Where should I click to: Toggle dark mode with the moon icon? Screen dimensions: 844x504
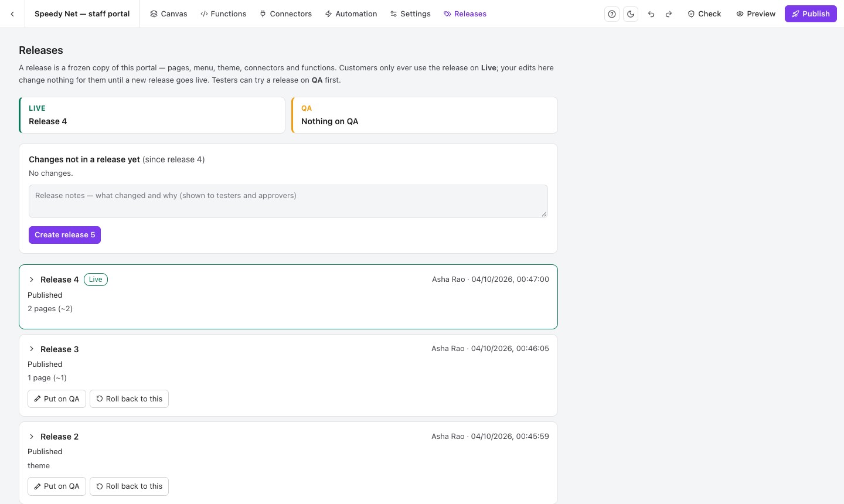pyautogui.click(x=631, y=14)
